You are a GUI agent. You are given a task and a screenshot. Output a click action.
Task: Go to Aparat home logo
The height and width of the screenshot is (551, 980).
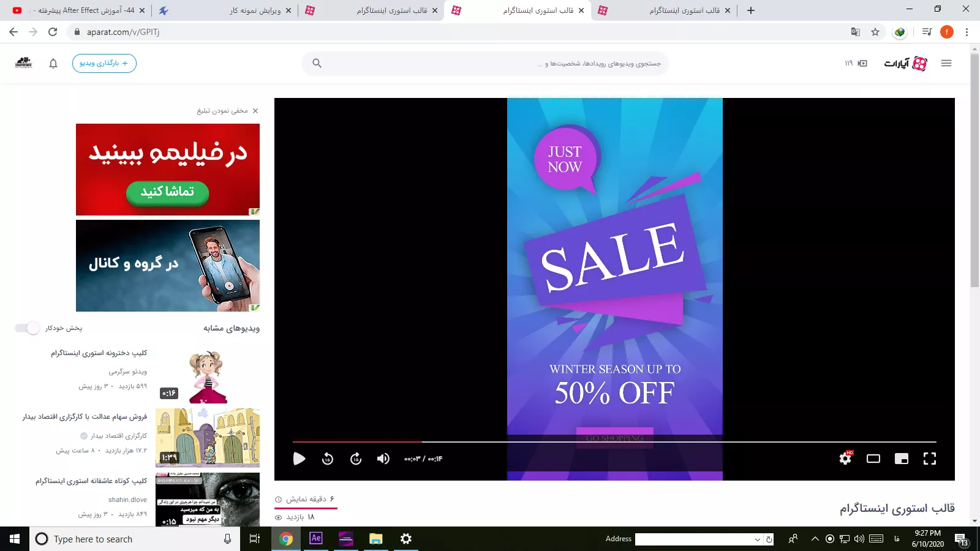905,63
